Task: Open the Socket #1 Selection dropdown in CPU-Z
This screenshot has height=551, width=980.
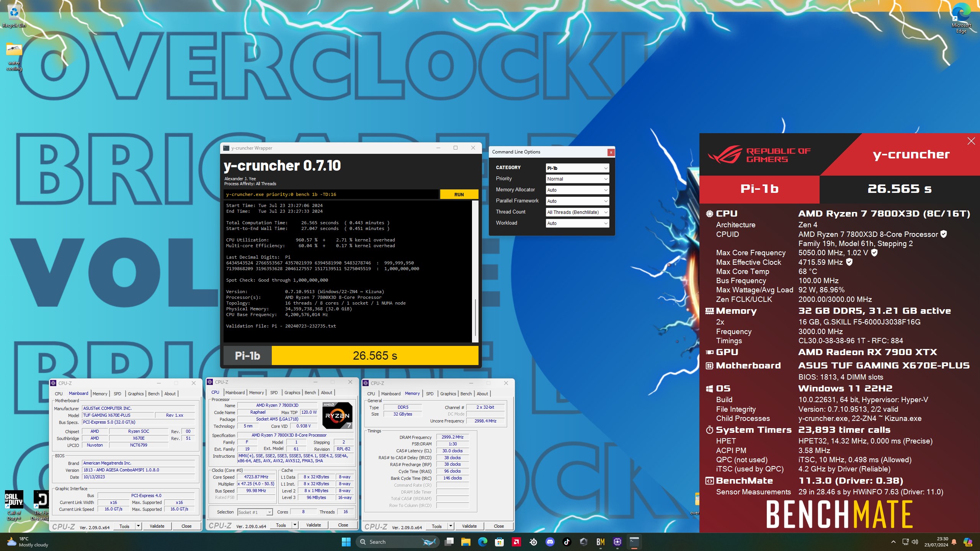Action: coord(255,512)
